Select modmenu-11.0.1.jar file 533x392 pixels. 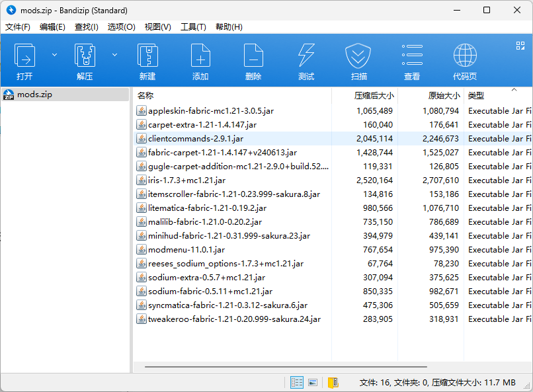186,250
